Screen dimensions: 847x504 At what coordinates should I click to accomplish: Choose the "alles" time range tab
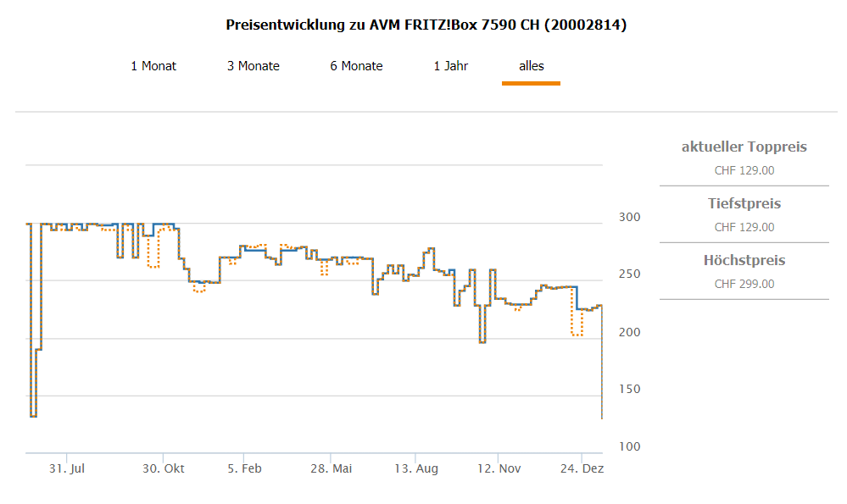(532, 66)
